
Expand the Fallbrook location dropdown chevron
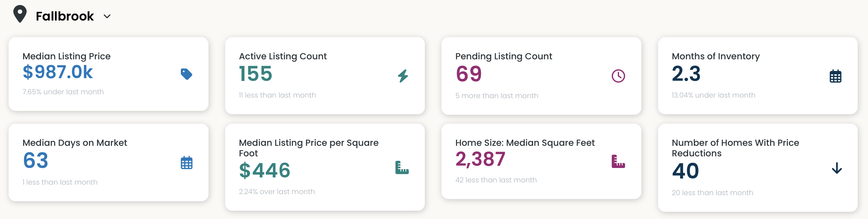click(107, 16)
